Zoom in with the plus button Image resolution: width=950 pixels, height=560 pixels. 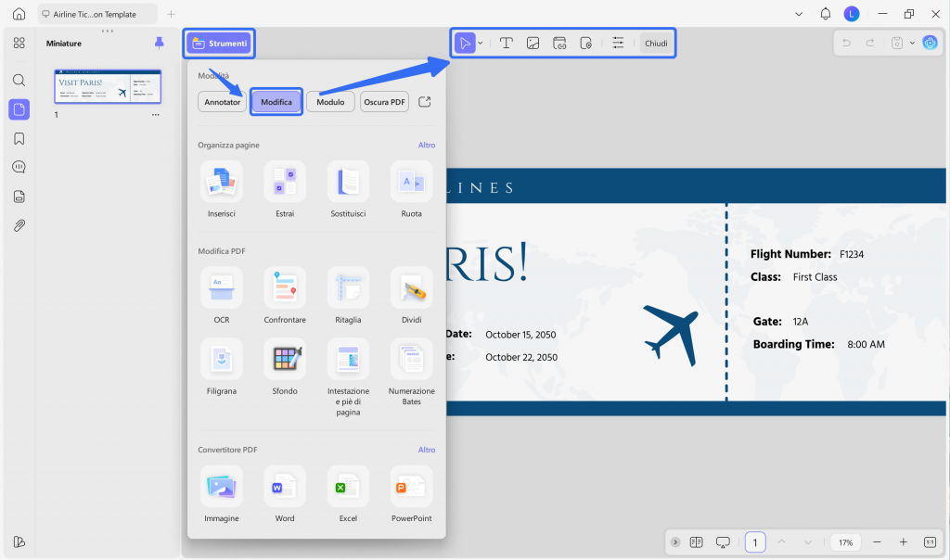904,541
